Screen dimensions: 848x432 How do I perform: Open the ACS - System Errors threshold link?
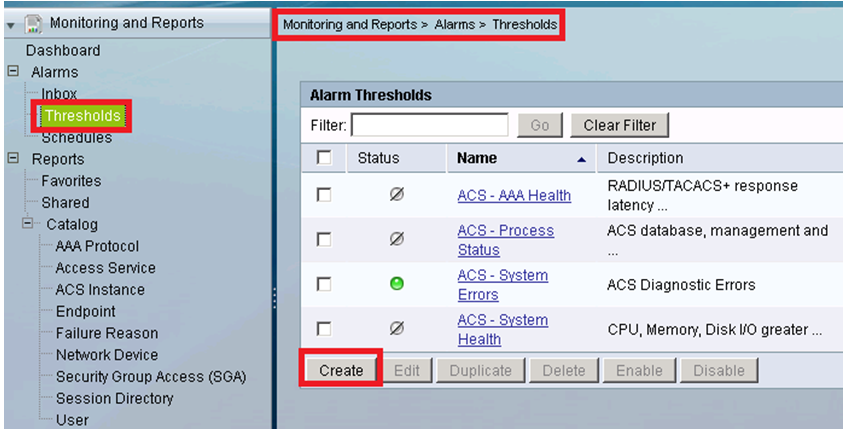coord(502,285)
